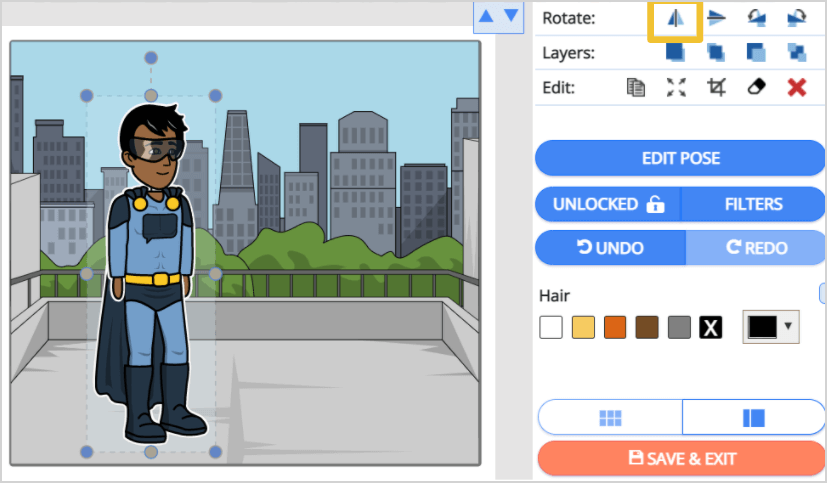Click the right-middle selection handle

[x=215, y=274]
